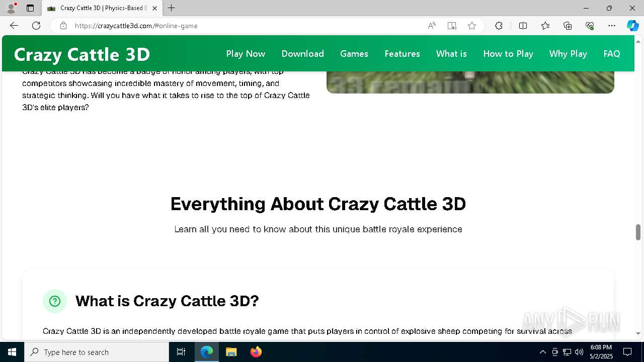
Task: Add this page to favorites star
Action: click(x=472, y=26)
